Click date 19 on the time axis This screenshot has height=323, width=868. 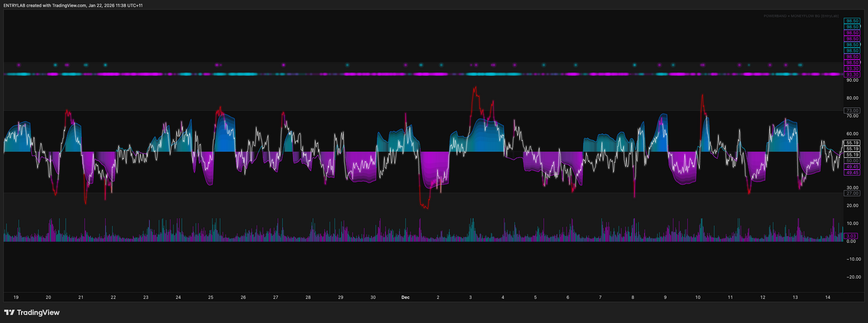pos(16,297)
